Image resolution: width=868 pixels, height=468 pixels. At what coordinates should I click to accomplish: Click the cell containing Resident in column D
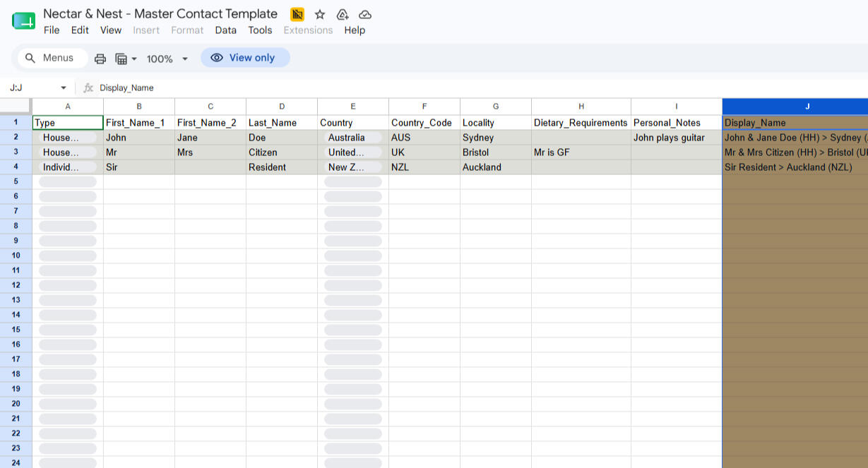coord(282,167)
